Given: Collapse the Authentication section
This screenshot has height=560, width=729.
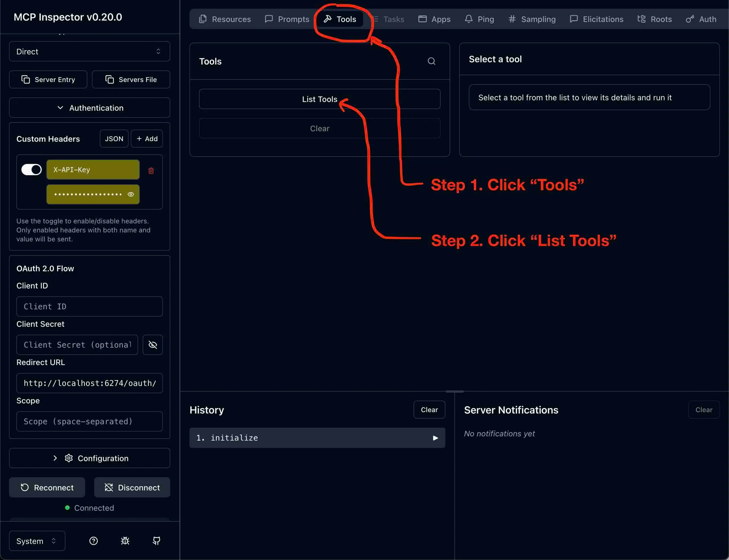Looking at the screenshot, I should coord(89,108).
